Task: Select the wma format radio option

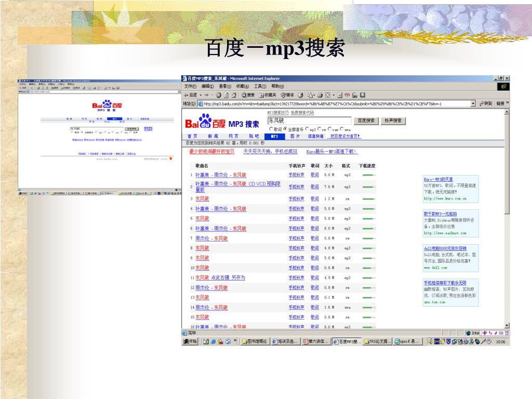Action: tap(342, 129)
